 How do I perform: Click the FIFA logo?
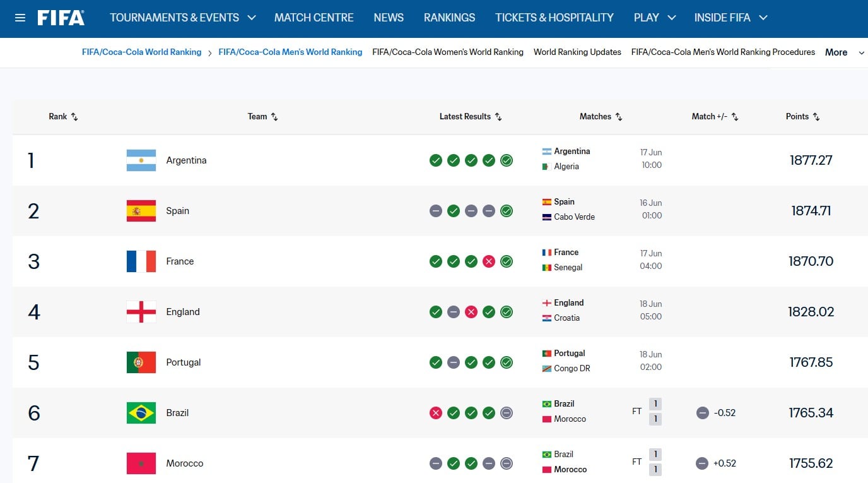[61, 18]
